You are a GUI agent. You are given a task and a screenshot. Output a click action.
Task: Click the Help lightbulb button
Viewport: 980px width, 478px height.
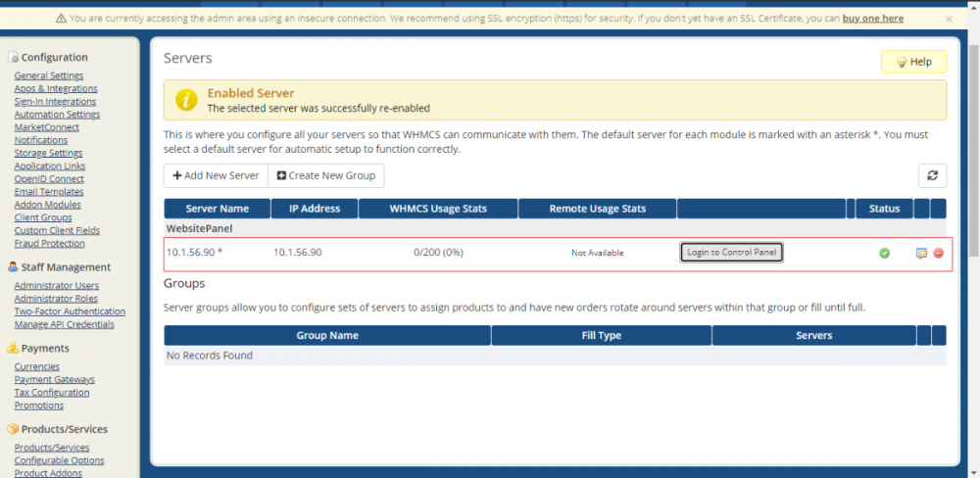pos(913,62)
